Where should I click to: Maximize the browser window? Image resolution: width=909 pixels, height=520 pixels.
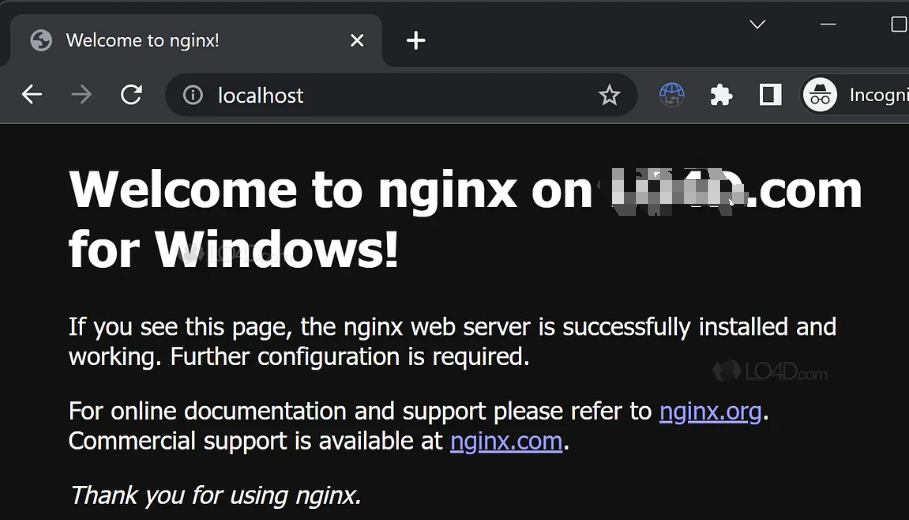pos(897,24)
